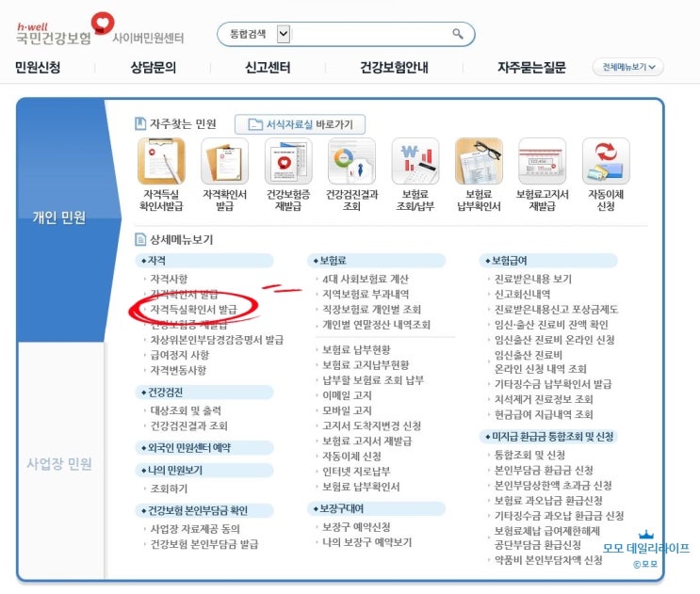Open the 본인부담금 환급금 신청 link
700x594 pixels.
pyautogui.click(x=544, y=470)
